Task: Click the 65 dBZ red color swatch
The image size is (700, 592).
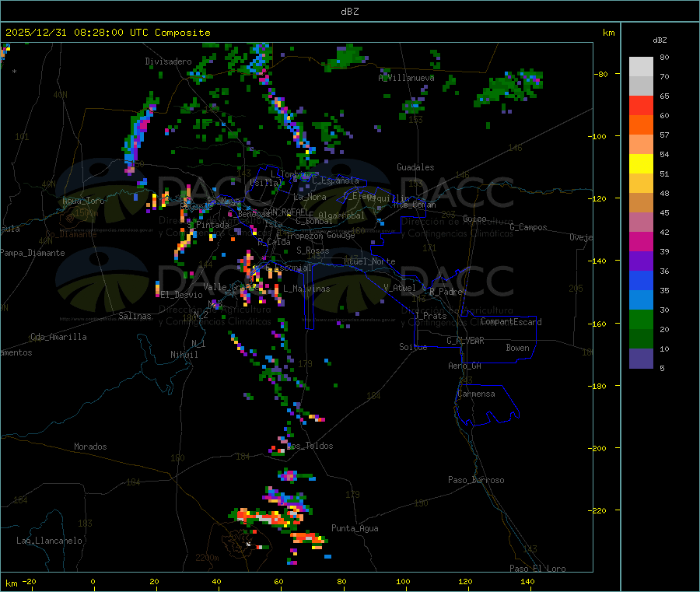Action: (641, 105)
